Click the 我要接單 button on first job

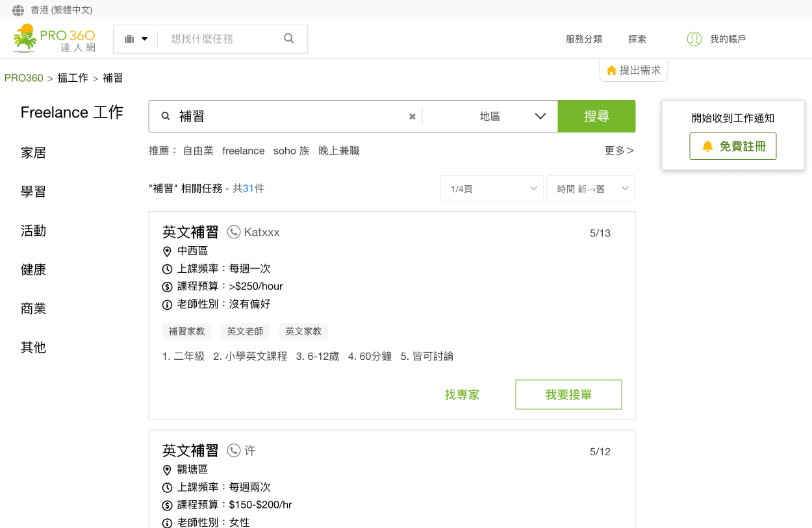click(x=568, y=394)
